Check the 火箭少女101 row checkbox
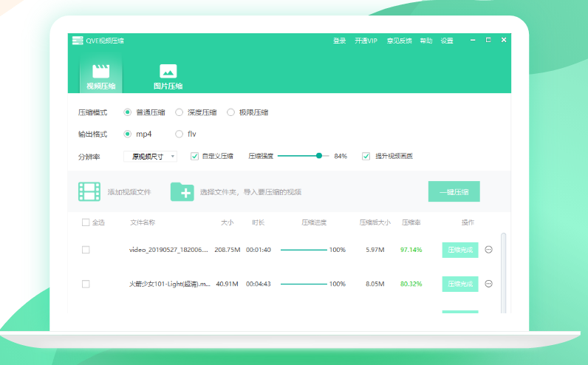Screen dimensions: 588x365 click(86, 284)
